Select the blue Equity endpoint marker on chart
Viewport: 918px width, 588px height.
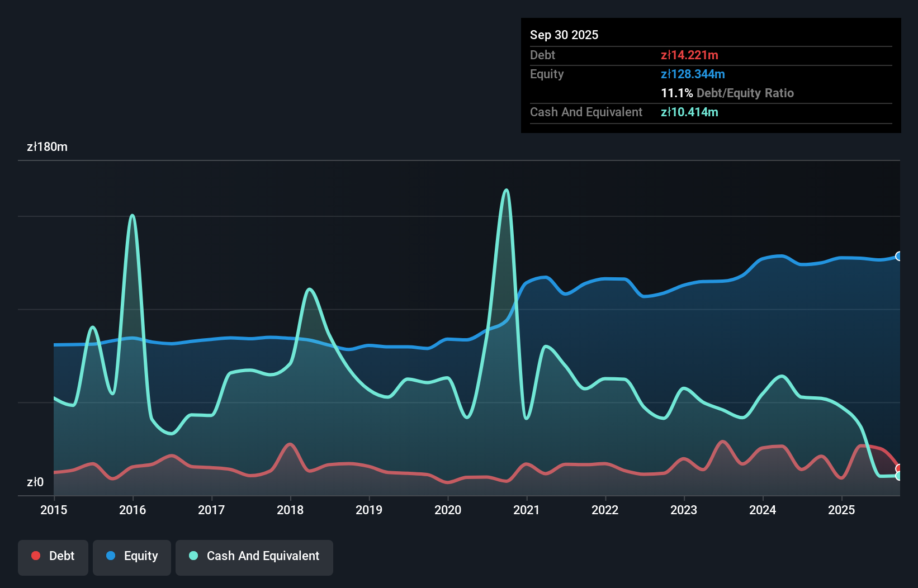pyautogui.click(x=898, y=256)
